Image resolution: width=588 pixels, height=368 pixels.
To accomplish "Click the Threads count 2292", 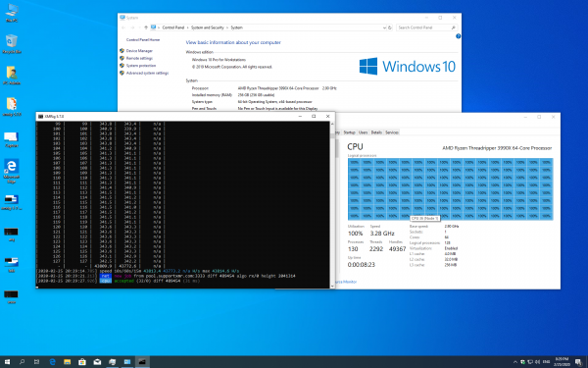I will coord(376,248).
